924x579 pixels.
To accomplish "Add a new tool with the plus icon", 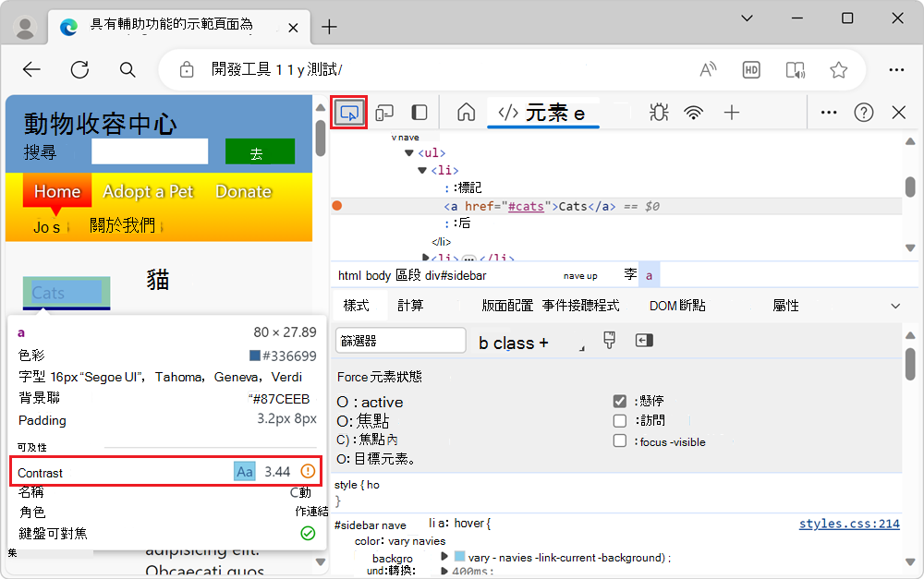I will click(731, 111).
